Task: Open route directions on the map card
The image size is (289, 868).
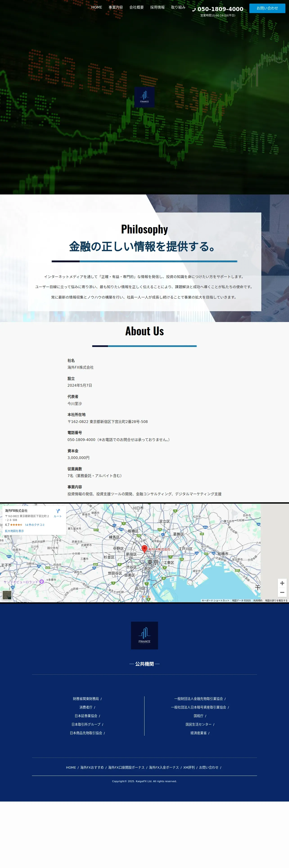Action: (x=58, y=513)
